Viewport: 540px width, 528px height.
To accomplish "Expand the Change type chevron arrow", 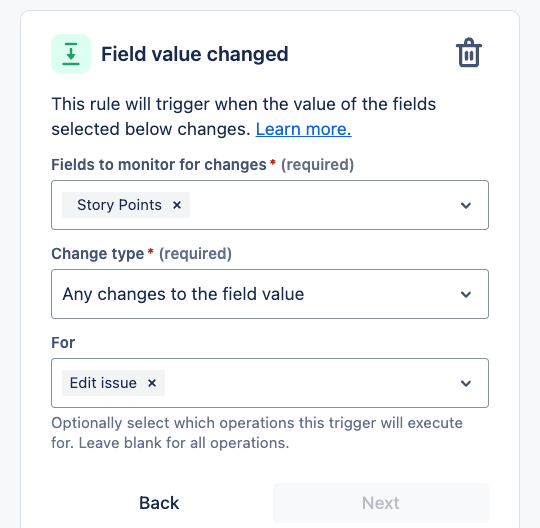I will click(466, 294).
